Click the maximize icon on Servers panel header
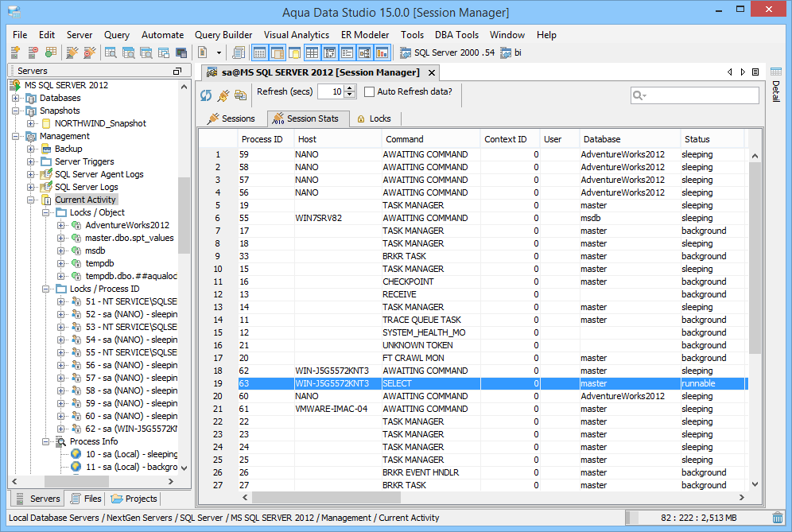This screenshot has height=532, width=792. point(177,72)
